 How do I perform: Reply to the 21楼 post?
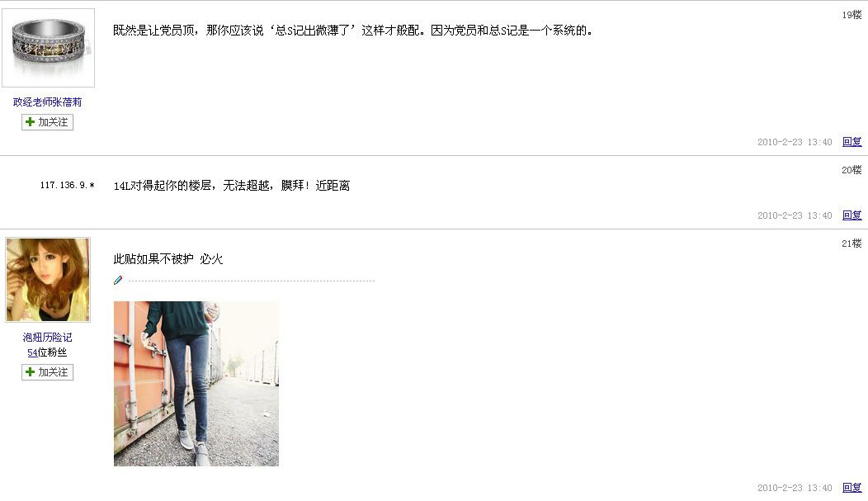(852, 488)
